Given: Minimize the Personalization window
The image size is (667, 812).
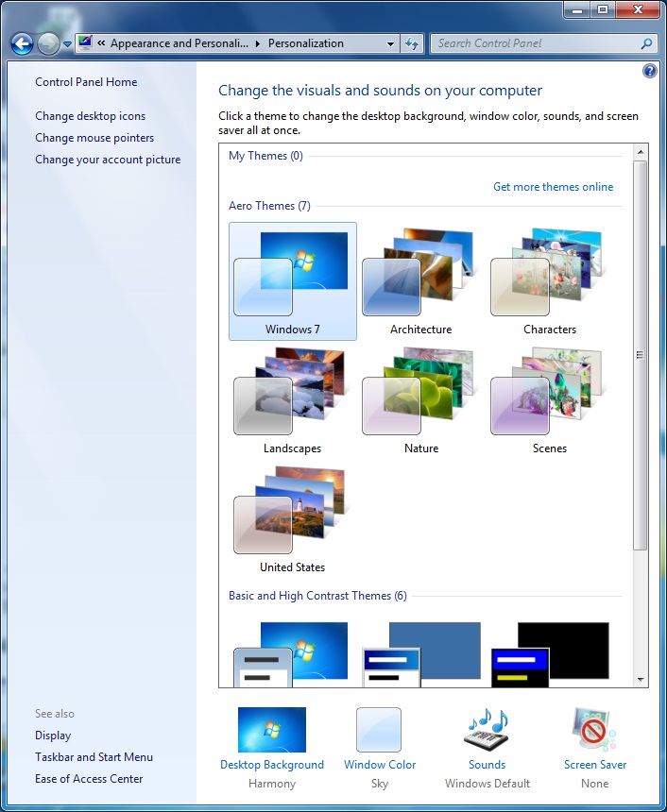Looking at the screenshot, I should (x=578, y=9).
